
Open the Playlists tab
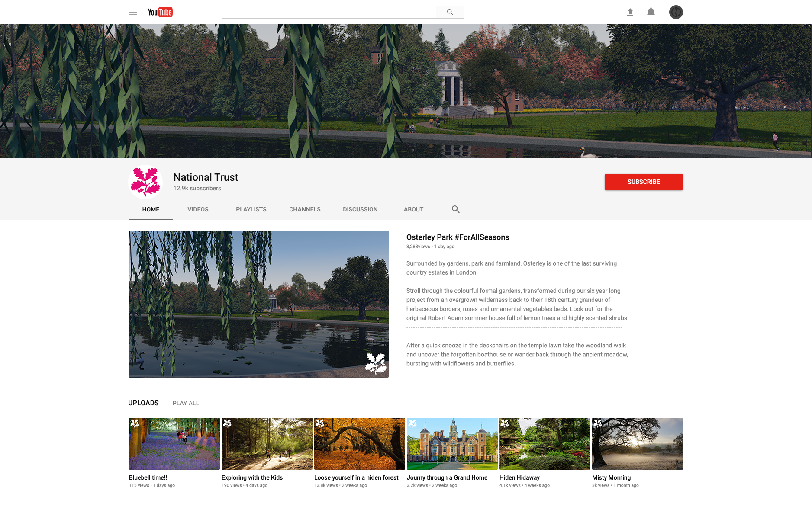point(251,209)
